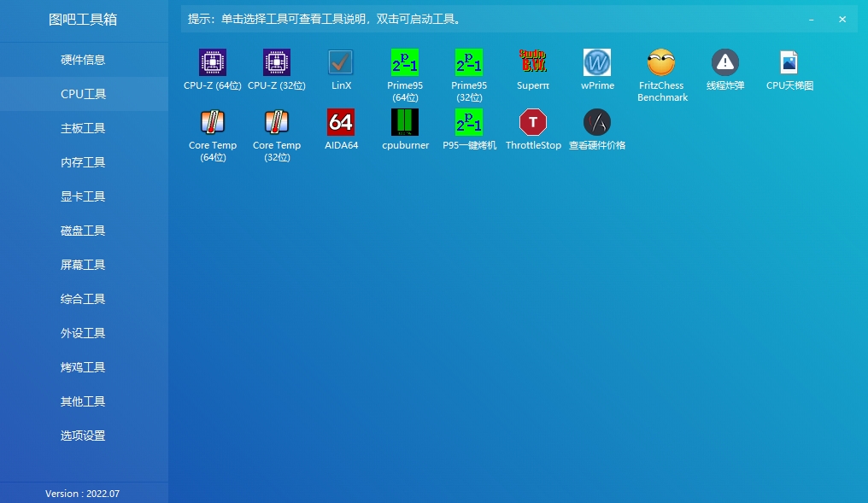Viewport: 868px width, 503px height.
Task: Select the CPU工具 category
Action: 84,94
